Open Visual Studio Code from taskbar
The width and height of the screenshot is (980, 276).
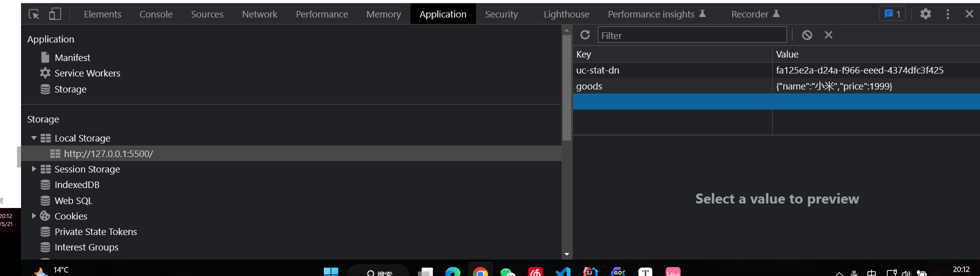(x=563, y=272)
